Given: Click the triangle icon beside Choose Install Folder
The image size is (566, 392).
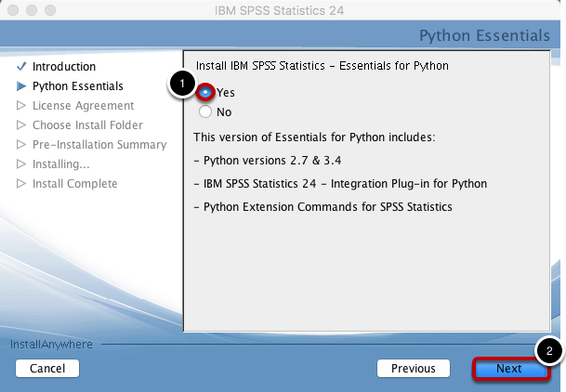Looking at the screenshot, I should [x=21, y=124].
